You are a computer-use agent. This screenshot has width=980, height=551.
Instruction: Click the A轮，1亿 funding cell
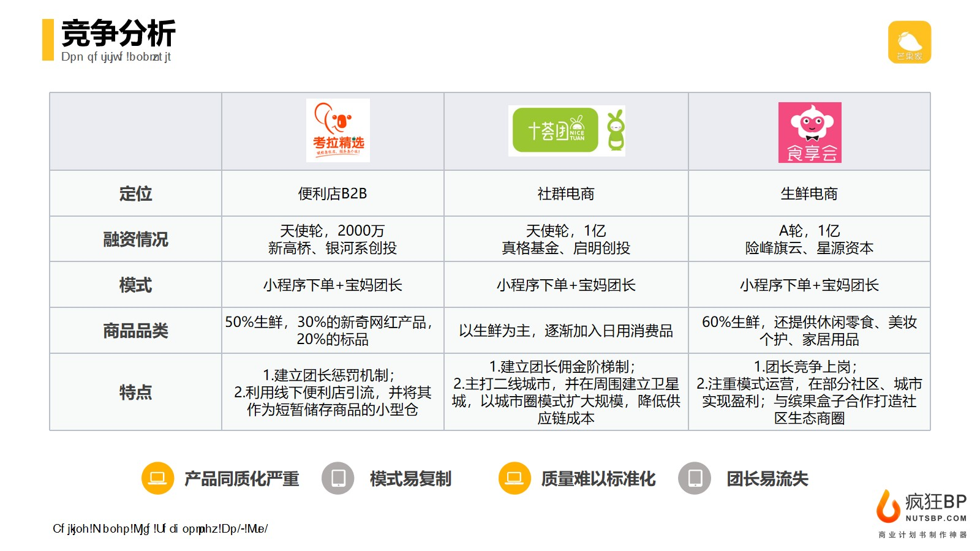tap(809, 239)
